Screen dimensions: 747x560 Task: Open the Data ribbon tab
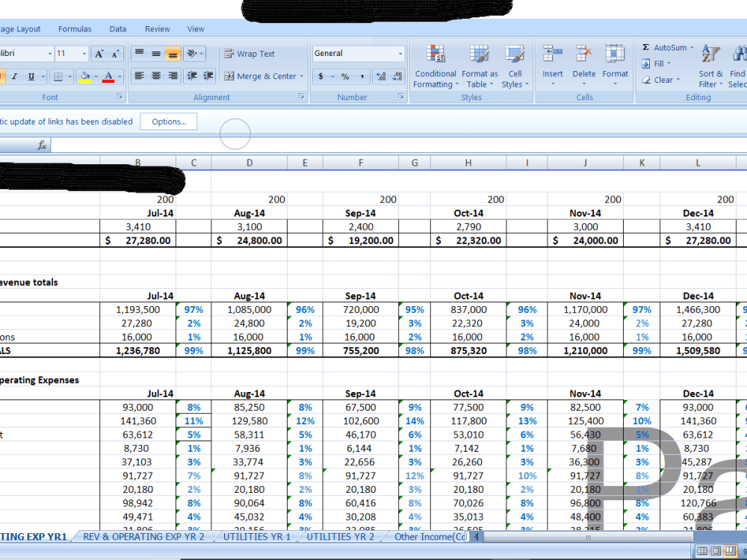118,29
